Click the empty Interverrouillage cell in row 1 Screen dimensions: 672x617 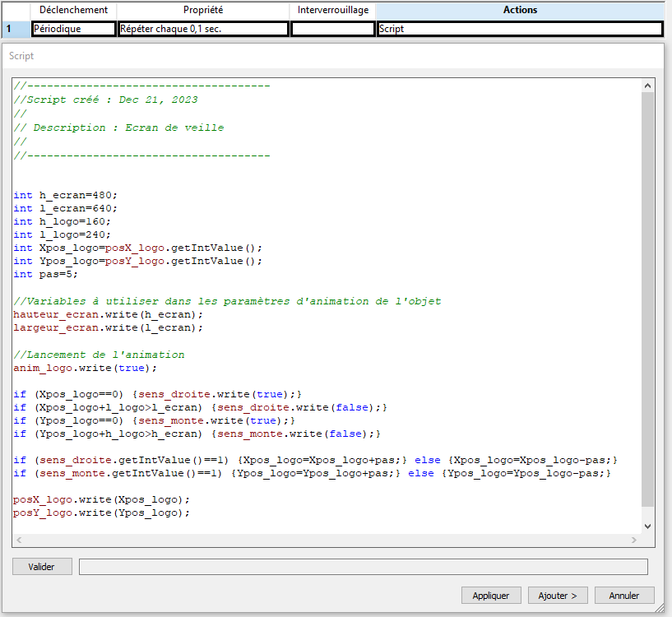point(332,28)
